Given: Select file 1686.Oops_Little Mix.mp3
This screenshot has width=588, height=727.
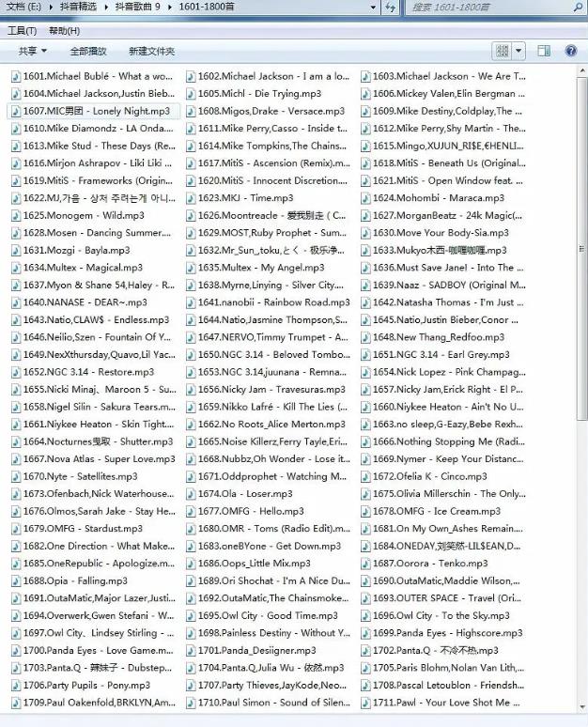Looking at the screenshot, I should pos(248,564).
